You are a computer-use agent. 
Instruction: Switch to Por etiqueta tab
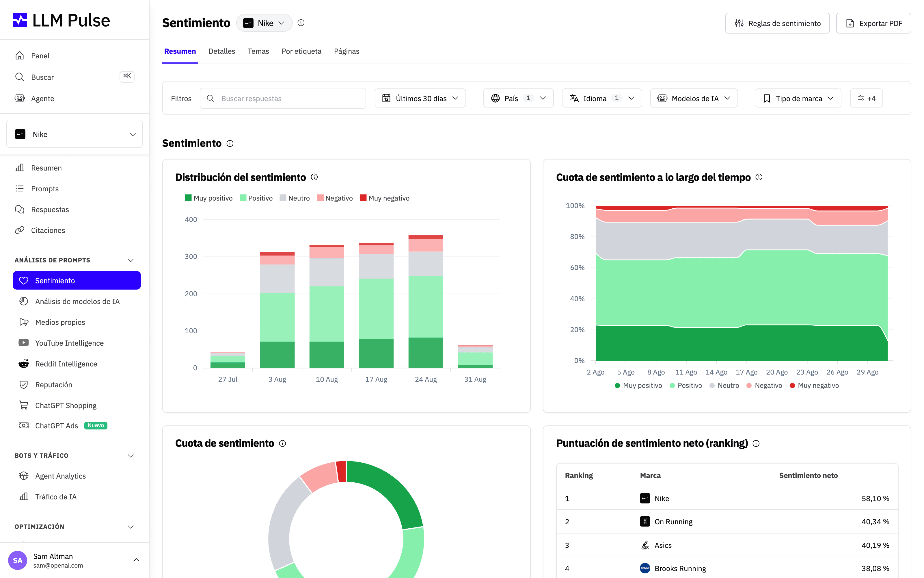pos(301,51)
